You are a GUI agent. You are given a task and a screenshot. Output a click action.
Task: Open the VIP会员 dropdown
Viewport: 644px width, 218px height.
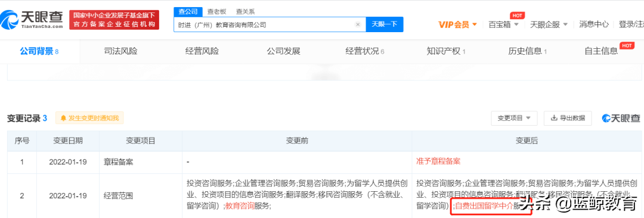click(457, 24)
